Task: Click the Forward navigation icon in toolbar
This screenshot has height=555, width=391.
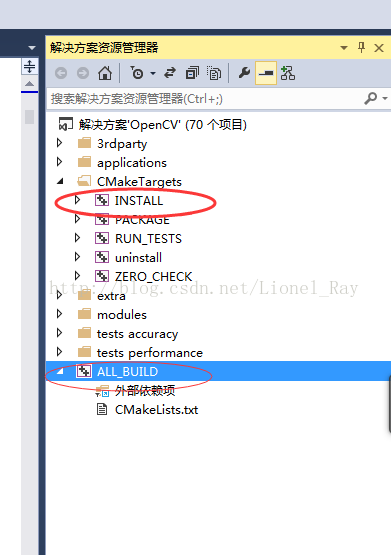Action: click(83, 73)
